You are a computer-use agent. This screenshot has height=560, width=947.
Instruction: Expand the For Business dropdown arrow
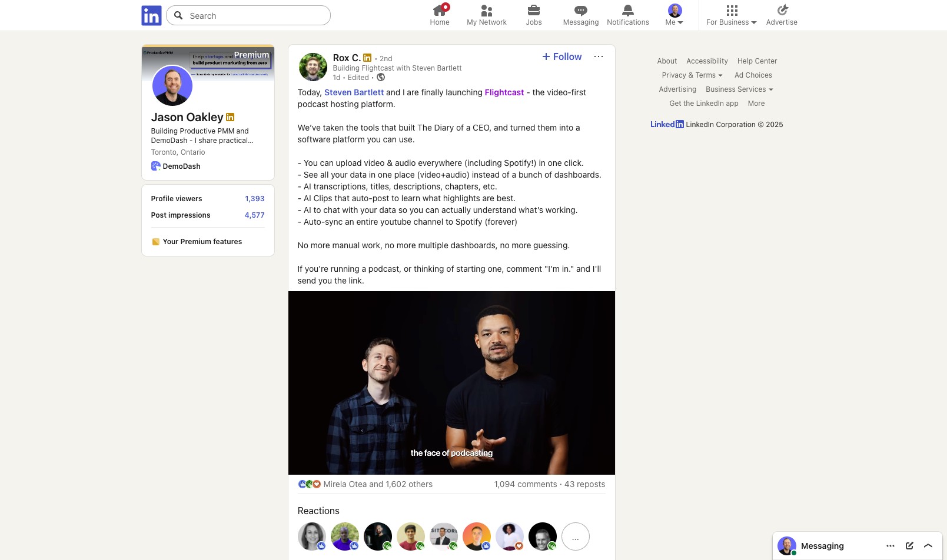point(754,22)
